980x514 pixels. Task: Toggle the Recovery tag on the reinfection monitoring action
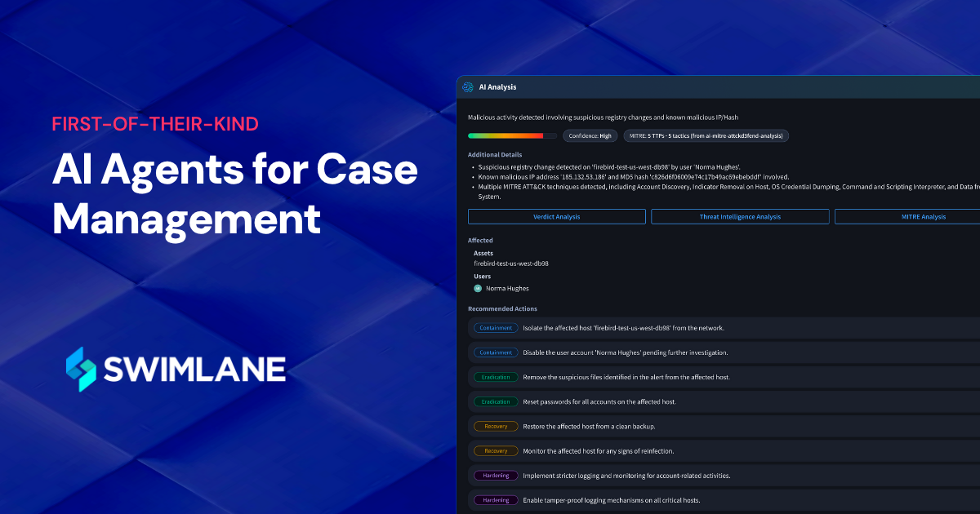click(x=495, y=450)
